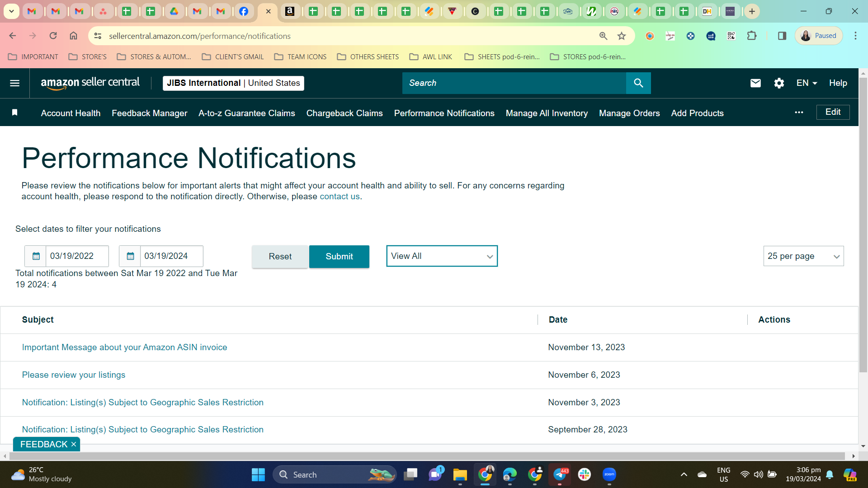Submit the date filter
Viewport: 868px width, 488px height.
(339, 257)
